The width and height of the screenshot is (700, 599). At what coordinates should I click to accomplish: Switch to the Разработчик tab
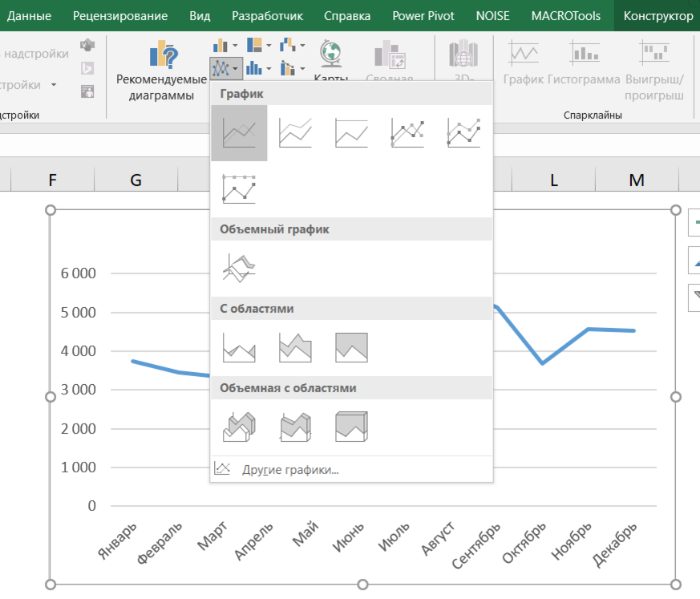coord(267,15)
